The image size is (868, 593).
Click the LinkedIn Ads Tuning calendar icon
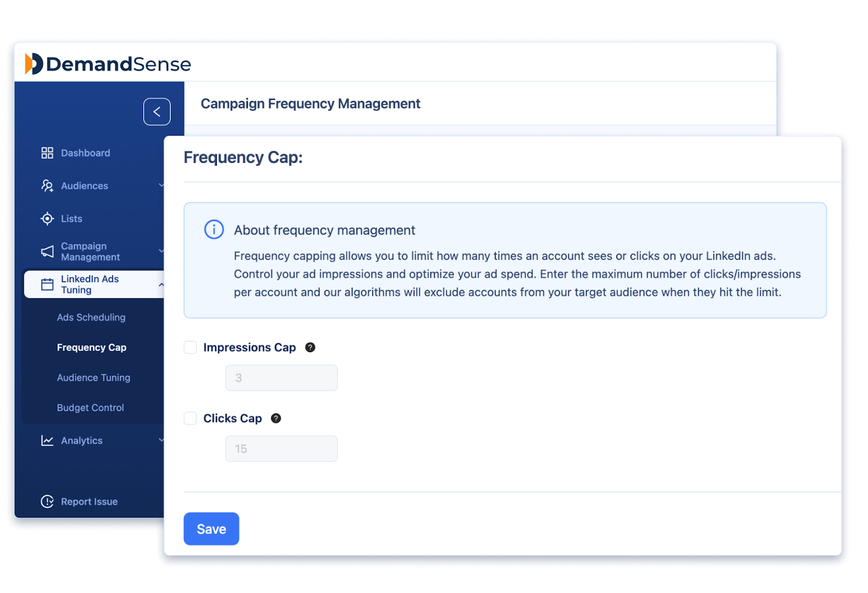[x=47, y=284]
